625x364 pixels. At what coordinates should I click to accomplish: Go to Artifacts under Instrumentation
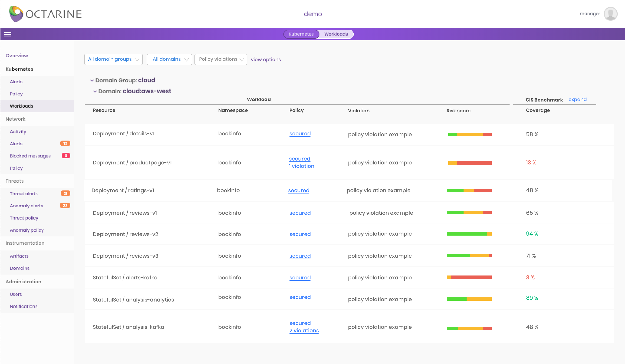coord(19,256)
